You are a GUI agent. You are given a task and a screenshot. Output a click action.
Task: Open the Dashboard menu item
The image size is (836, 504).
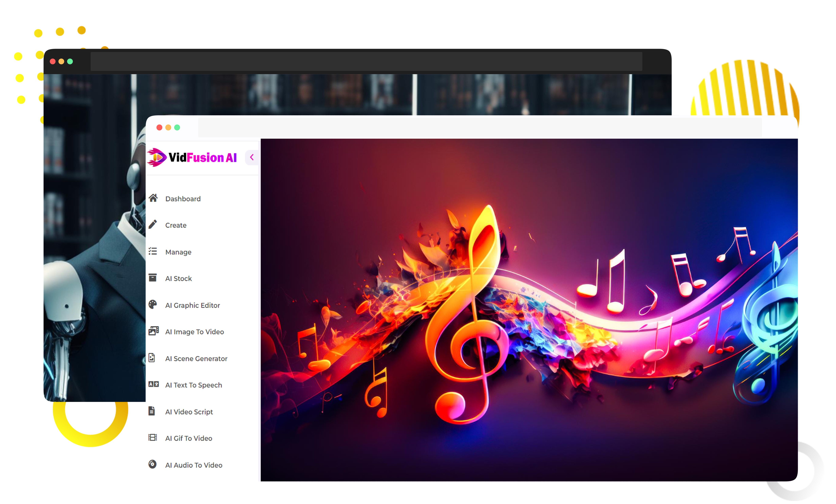coord(183,199)
